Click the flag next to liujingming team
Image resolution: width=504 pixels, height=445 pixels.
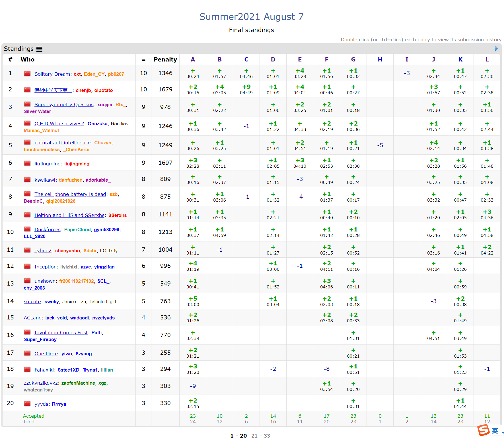[x=27, y=163]
